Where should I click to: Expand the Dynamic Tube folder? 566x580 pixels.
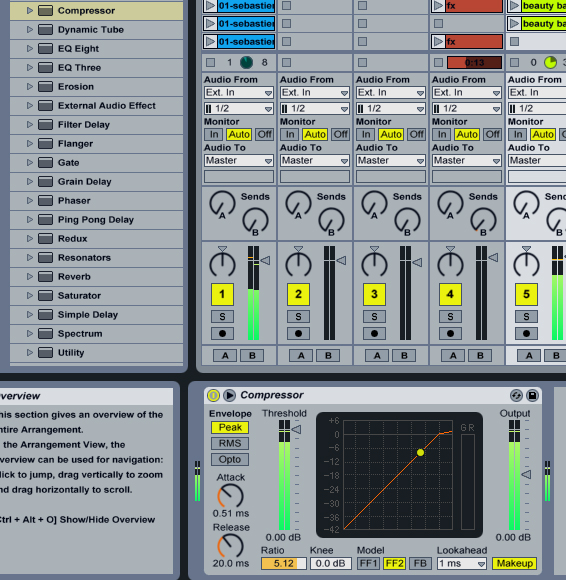(30, 30)
